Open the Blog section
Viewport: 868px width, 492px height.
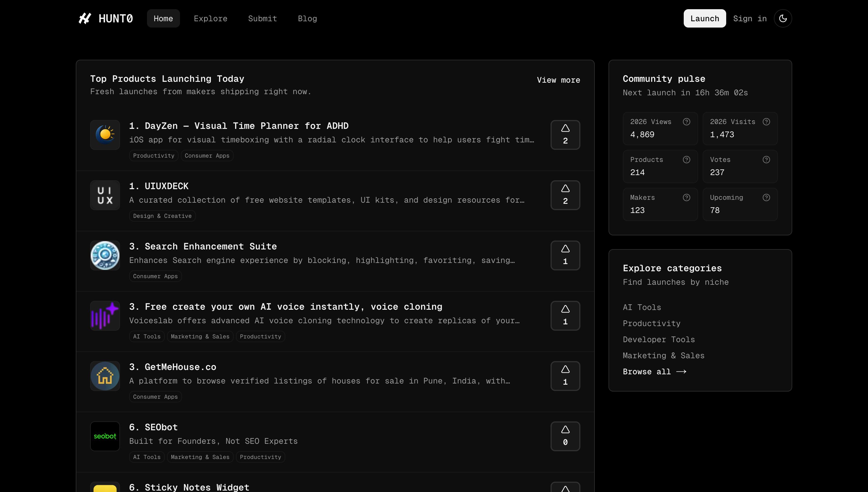[x=307, y=19]
